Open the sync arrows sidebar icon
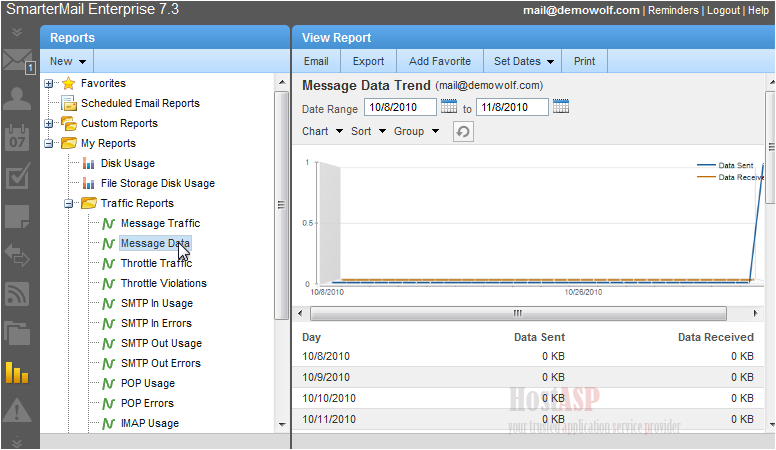The width and height of the screenshot is (776, 450). pos(17,255)
